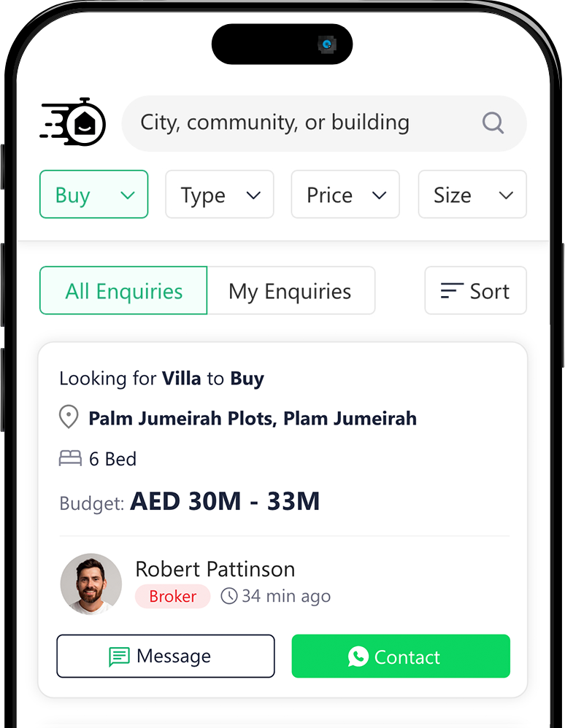
Task: Click the sort lines icon
Action: (x=452, y=291)
